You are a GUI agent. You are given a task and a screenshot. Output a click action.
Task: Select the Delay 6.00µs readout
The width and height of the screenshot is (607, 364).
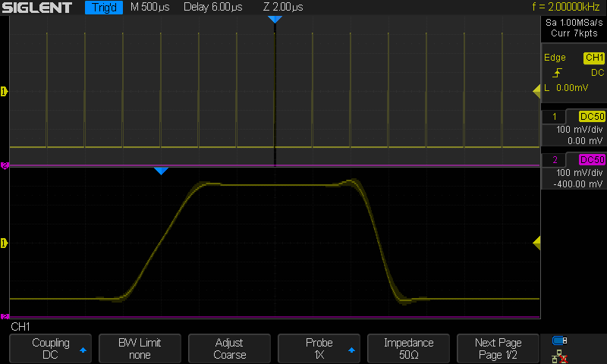point(213,7)
